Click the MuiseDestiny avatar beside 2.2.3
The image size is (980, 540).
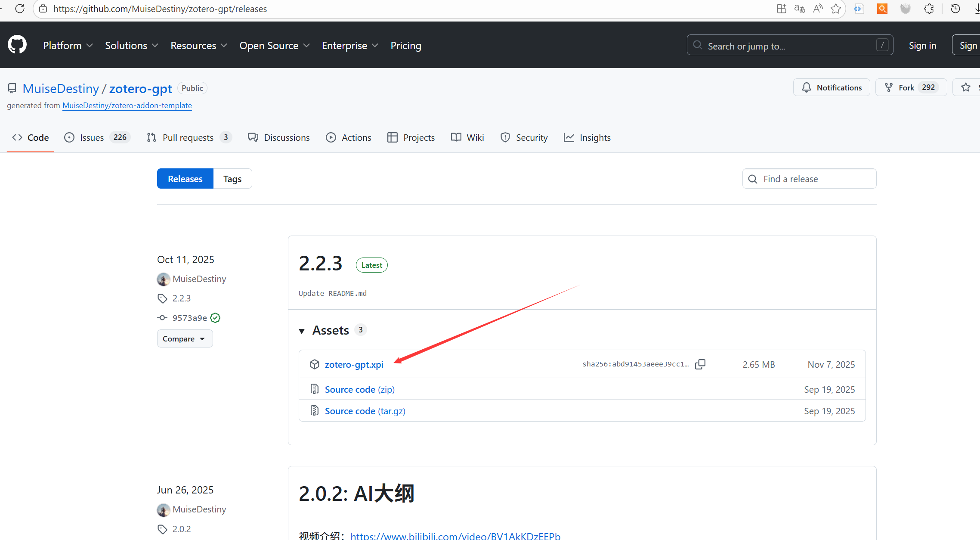coord(163,279)
